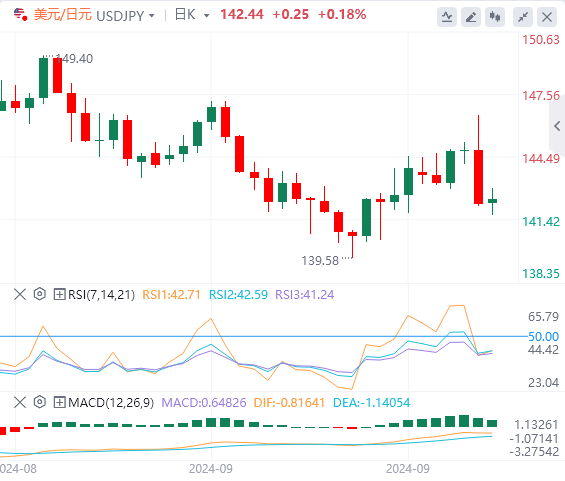Click the 150.63 price axis label
This screenshot has height=481, width=565.
541,40
